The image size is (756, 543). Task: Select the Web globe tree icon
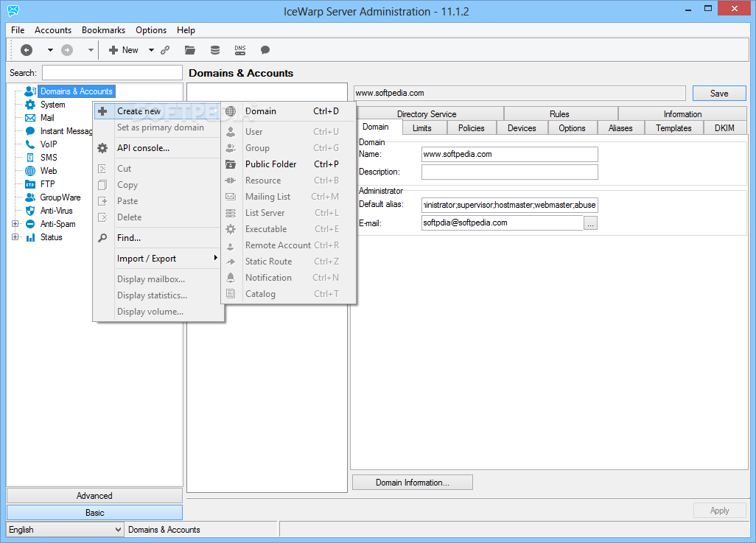point(30,171)
